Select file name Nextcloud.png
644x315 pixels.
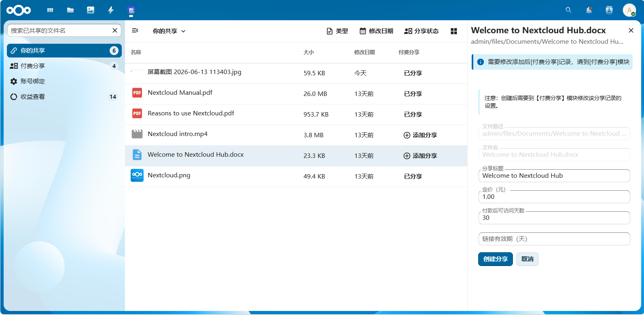click(x=169, y=175)
